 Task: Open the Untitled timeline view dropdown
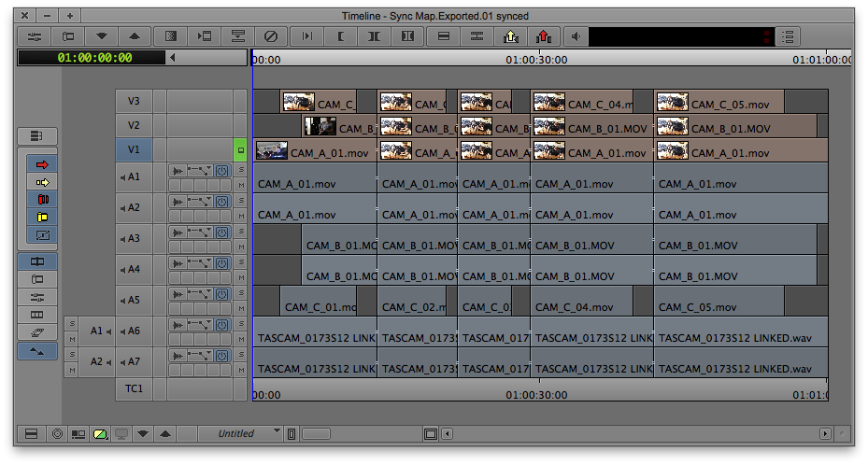[240, 434]
